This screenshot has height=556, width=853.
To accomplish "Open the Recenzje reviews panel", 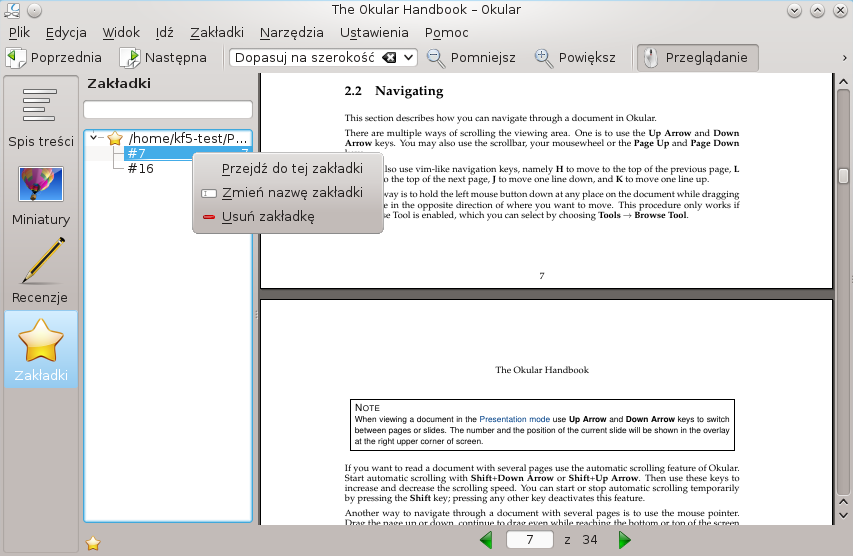I will point(41,273).
